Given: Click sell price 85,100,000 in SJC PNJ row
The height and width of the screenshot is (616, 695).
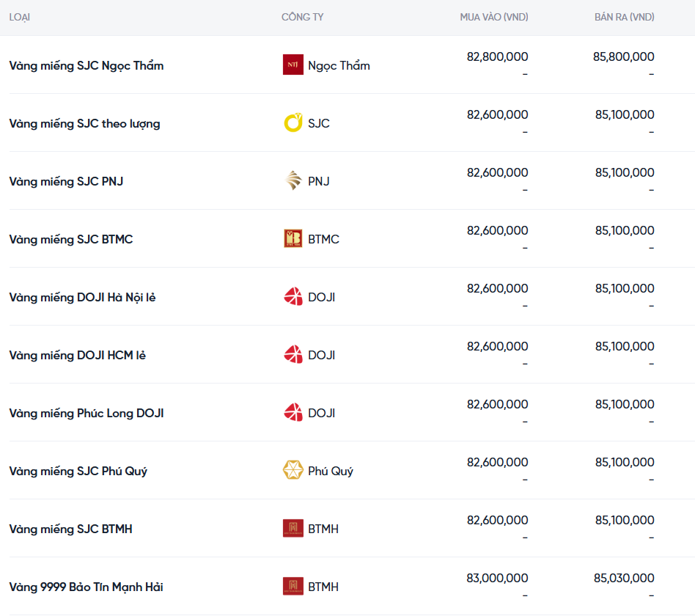Looking at the screenshot, I should (625, 172).
